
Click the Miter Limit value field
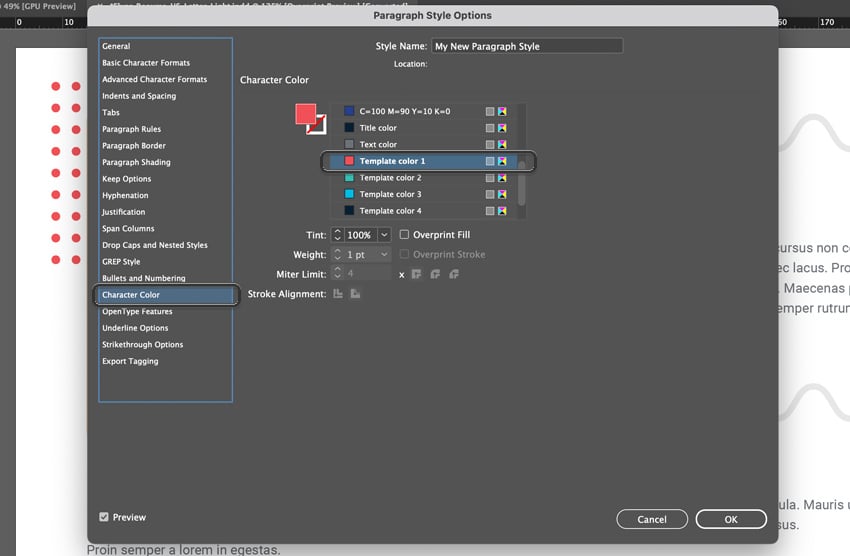[368, 274]
